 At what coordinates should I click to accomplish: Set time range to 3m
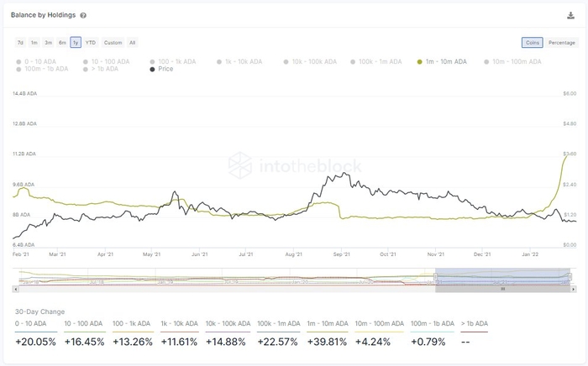[48, 42]
